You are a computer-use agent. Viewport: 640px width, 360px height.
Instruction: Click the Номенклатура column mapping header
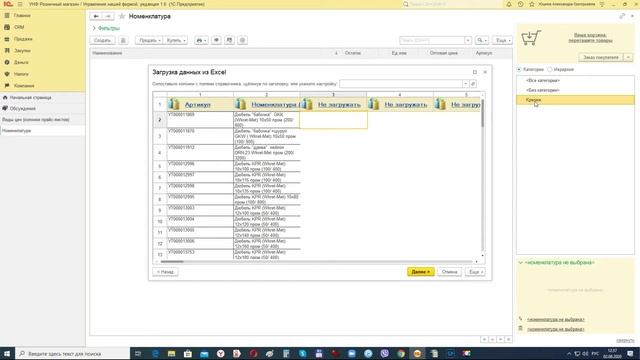coord(274,105)
